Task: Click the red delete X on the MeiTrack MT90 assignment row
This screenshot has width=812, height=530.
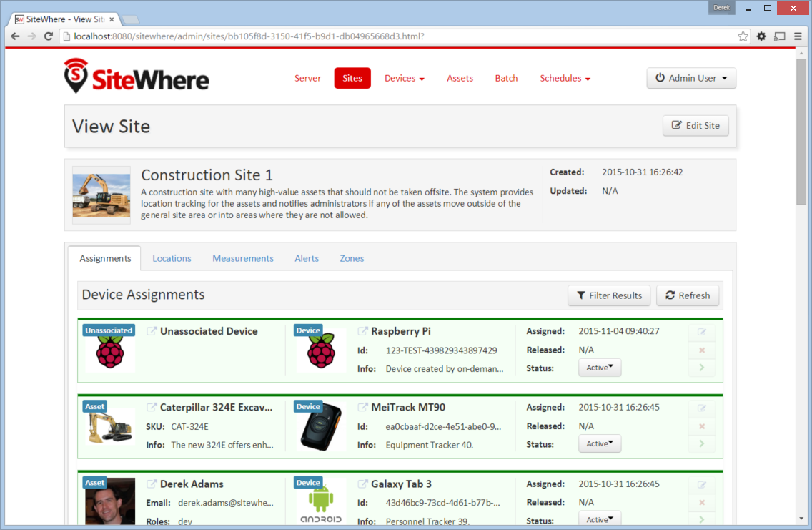Action: [x=702, y=426]
